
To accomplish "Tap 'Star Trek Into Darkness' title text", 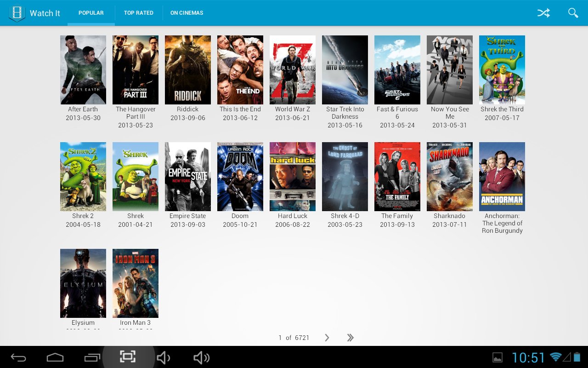I will [x=345, y=113].
